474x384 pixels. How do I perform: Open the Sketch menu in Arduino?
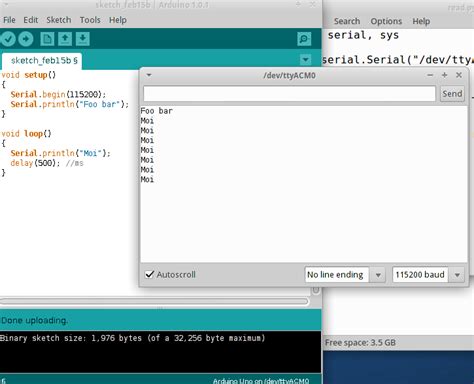(x=59, y=20)
